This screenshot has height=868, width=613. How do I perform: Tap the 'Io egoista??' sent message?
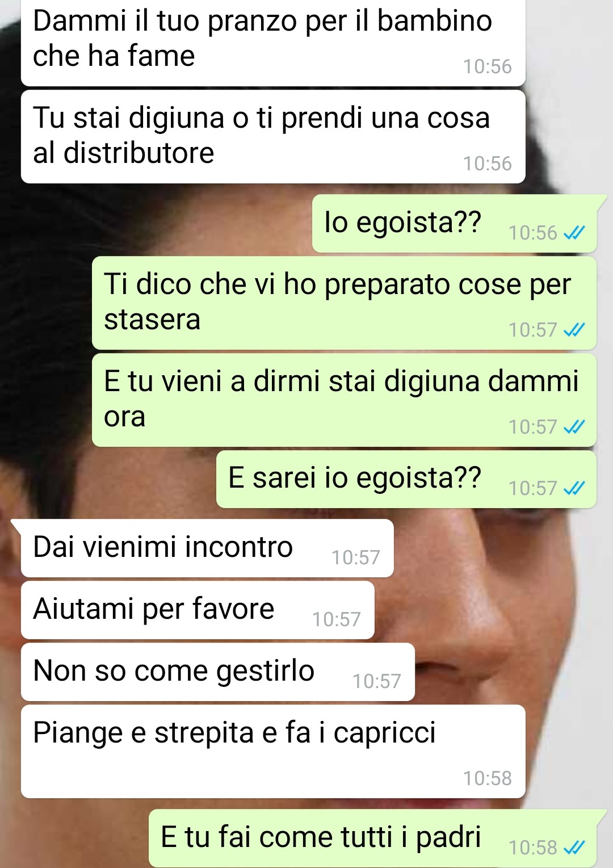454,223
